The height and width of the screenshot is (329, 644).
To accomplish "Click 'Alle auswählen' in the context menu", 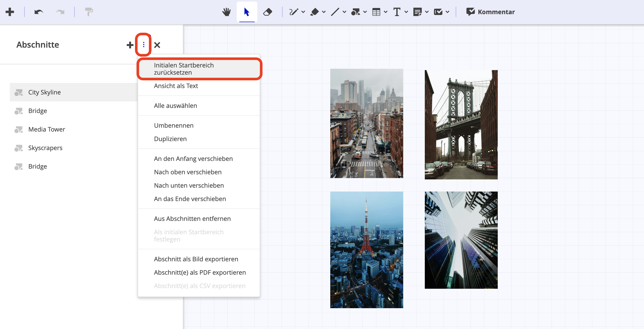I will click(175, 105).
